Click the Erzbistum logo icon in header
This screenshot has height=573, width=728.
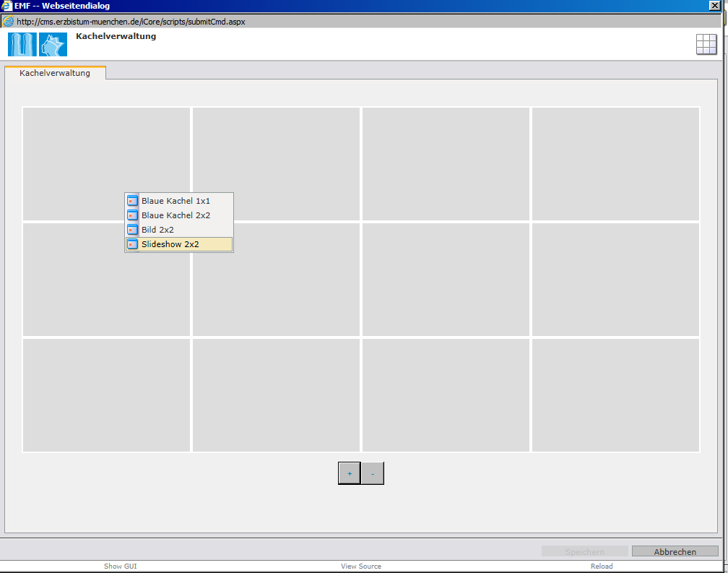(38, 44)
